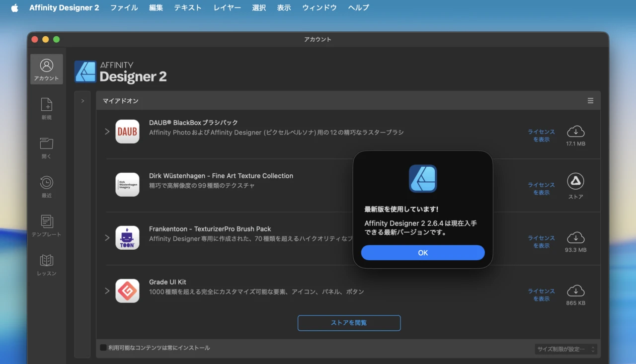
Task: Open the サイズ制限が設定 dropdown
Action: click(x=564, y=349)
